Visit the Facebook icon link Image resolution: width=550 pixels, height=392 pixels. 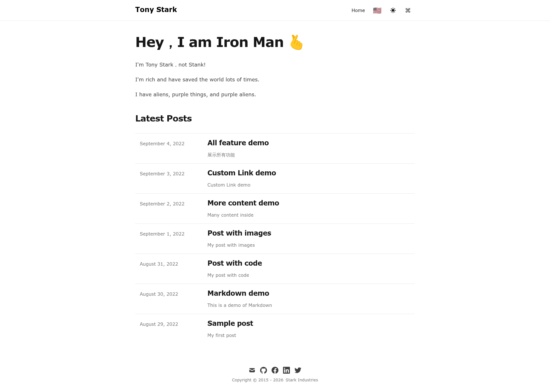click(275, 370)
